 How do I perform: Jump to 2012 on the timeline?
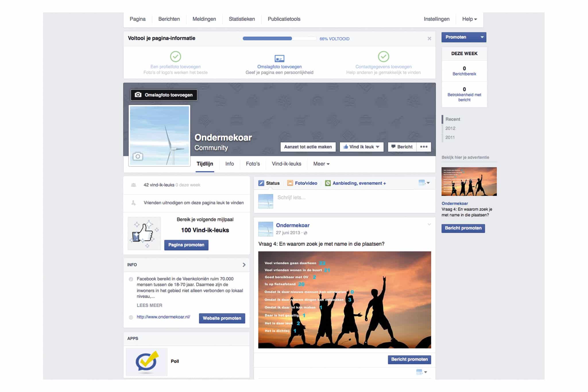450,128
